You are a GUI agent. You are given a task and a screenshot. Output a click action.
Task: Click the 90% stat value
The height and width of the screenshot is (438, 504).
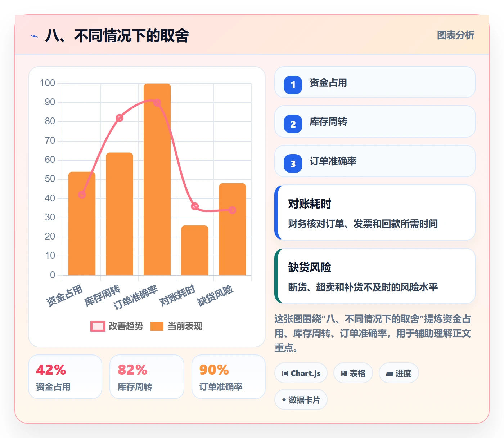click(214, 370)
